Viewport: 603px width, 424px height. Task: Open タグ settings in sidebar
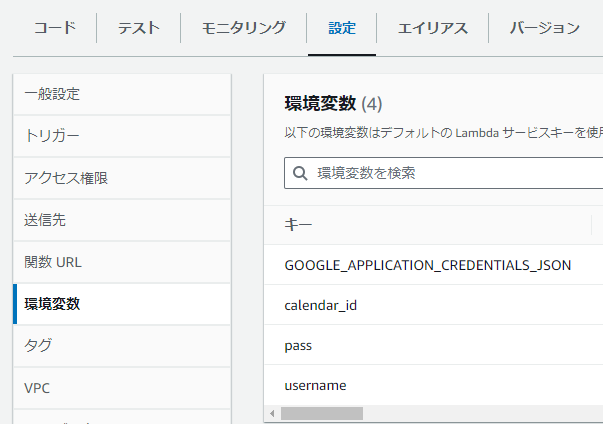coord(122,346)
